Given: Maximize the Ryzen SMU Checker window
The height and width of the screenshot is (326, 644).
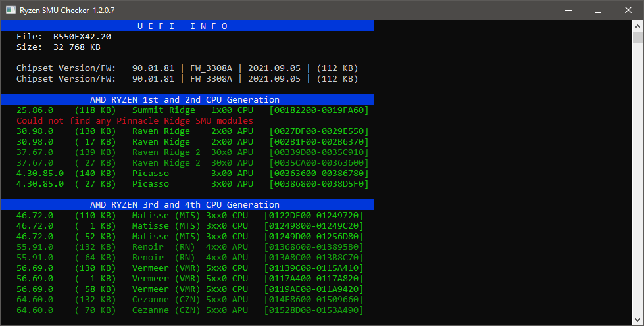Looking at the screenshot, I should [x=598, y=10].
